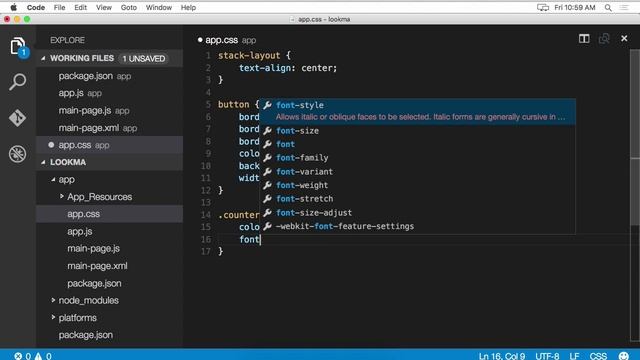640x360 pixels.
Task: Open Notification Center in the menu bar
Action: pos(624,7)
